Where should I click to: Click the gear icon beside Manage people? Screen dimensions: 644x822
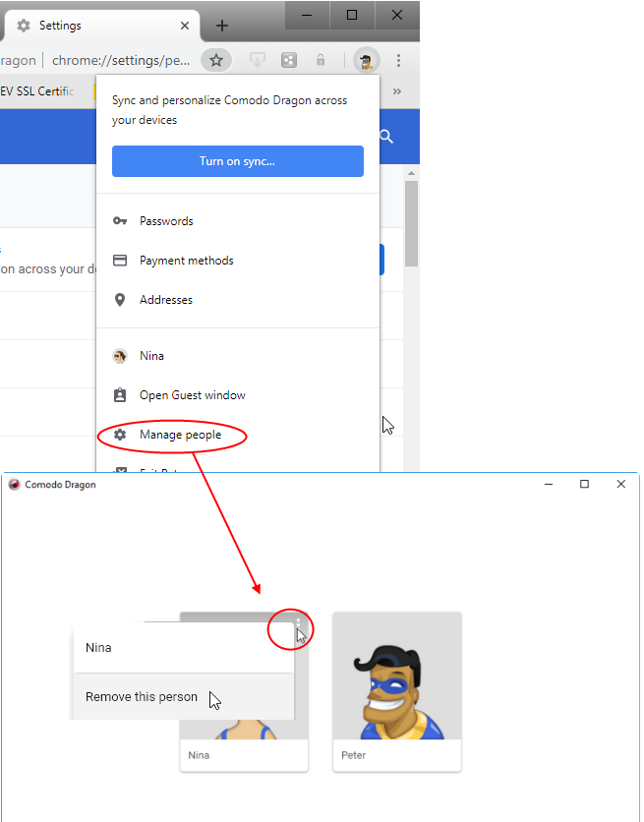coord(120,435)
